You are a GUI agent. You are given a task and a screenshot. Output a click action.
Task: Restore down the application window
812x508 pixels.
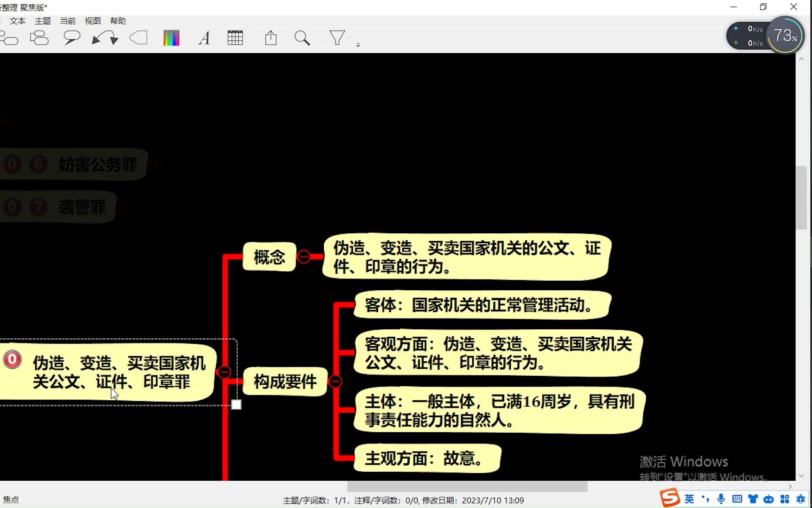(763, 7)
